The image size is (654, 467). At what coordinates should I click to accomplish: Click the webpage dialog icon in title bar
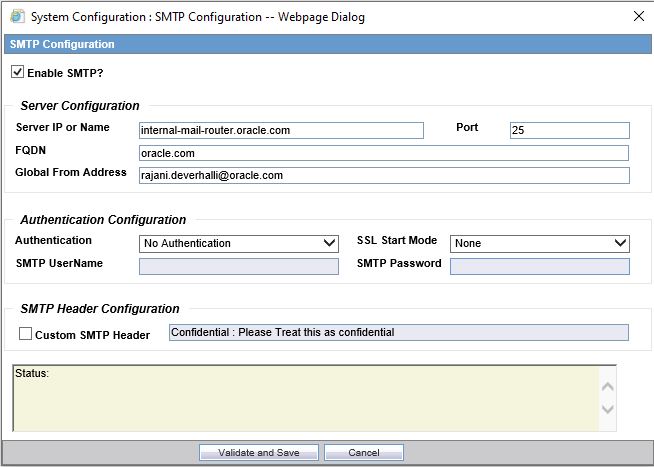click(18, 17)
